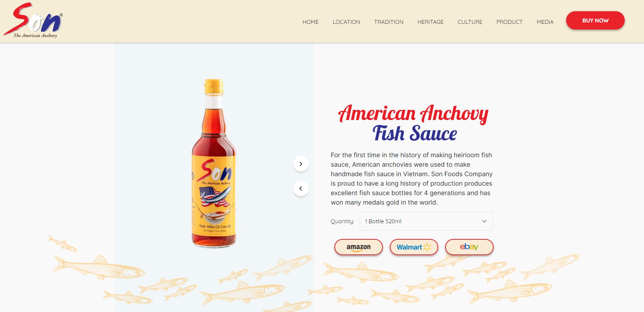Go to next product slide arrow

(x=301, y=164)
